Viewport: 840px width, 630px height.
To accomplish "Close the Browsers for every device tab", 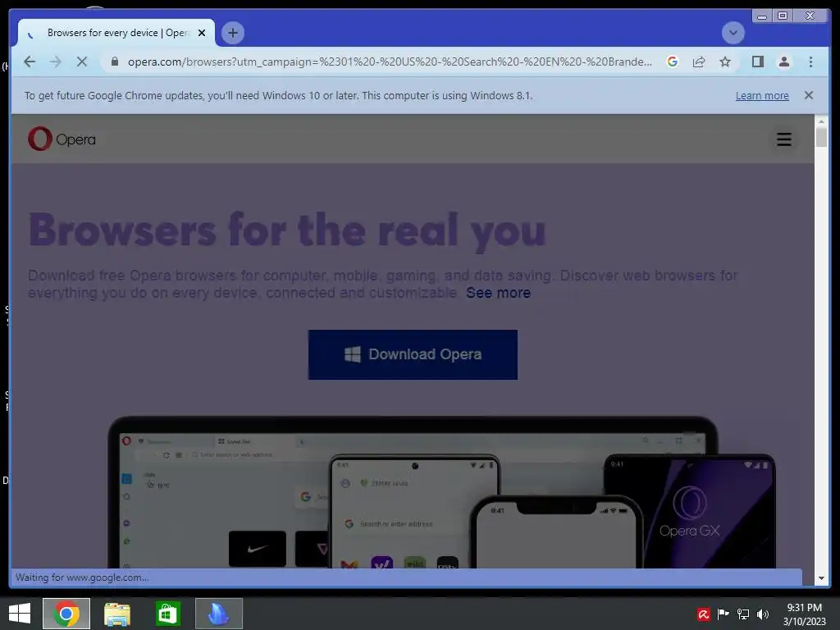I will pyautogui.click(x=202, y=33).
